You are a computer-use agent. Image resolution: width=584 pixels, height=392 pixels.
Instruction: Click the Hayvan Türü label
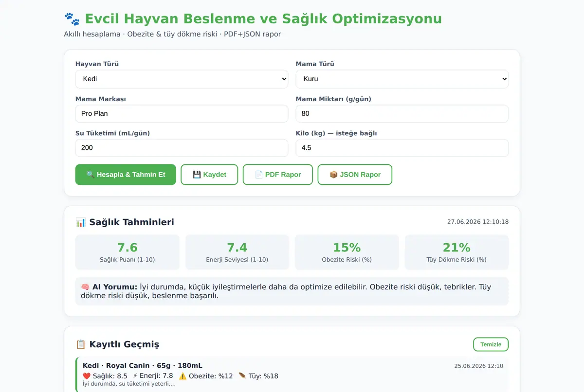point(97,64)
